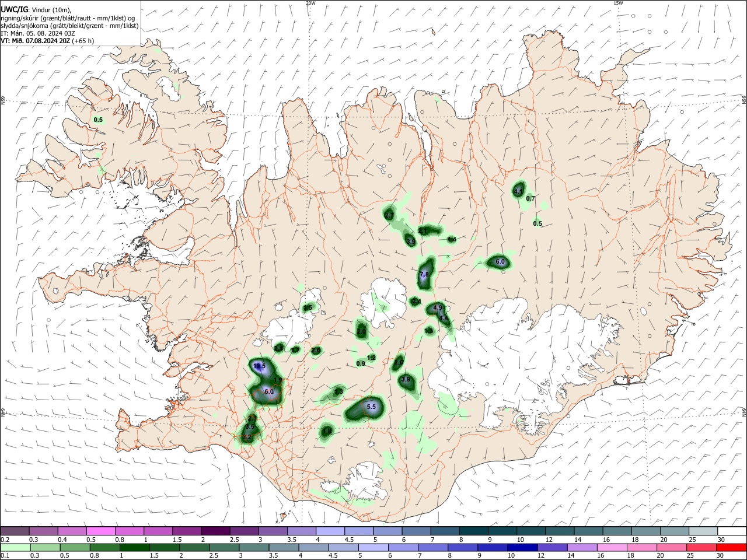
Task: Pick dark purple swatch between 2 and 2.5, top row
Action: tap(215, 531)
